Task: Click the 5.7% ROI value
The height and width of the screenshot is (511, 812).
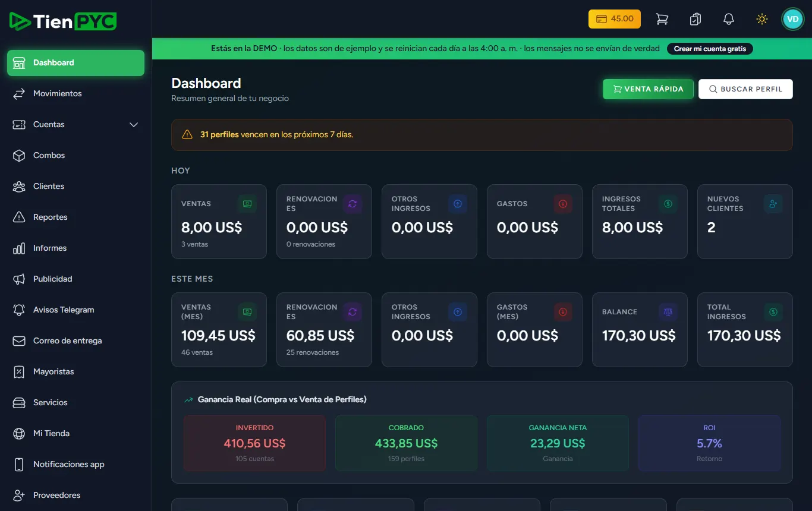Action: click(x=710, y=443)
